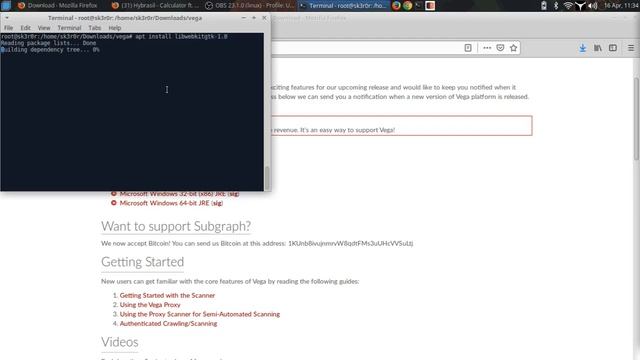The height and width of the screenshot is (360, 640).
Task: Click Save to Pocket icon
Action: 500,48
